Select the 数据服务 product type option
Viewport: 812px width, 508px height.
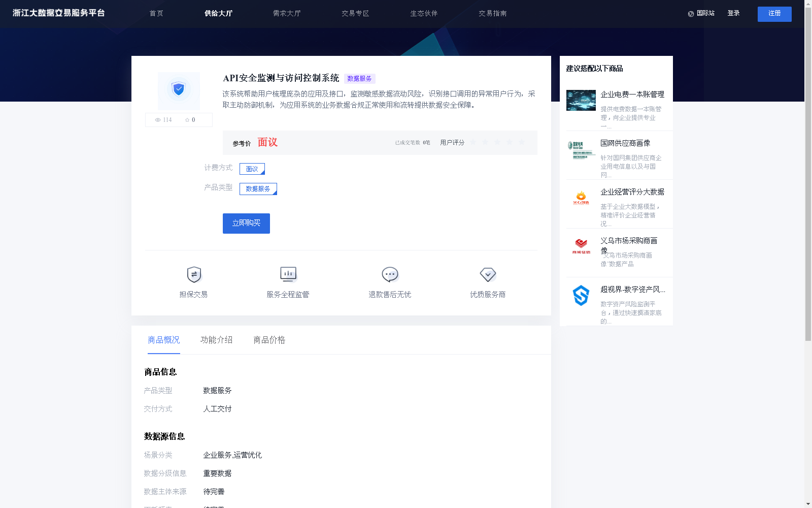point(258,189)
